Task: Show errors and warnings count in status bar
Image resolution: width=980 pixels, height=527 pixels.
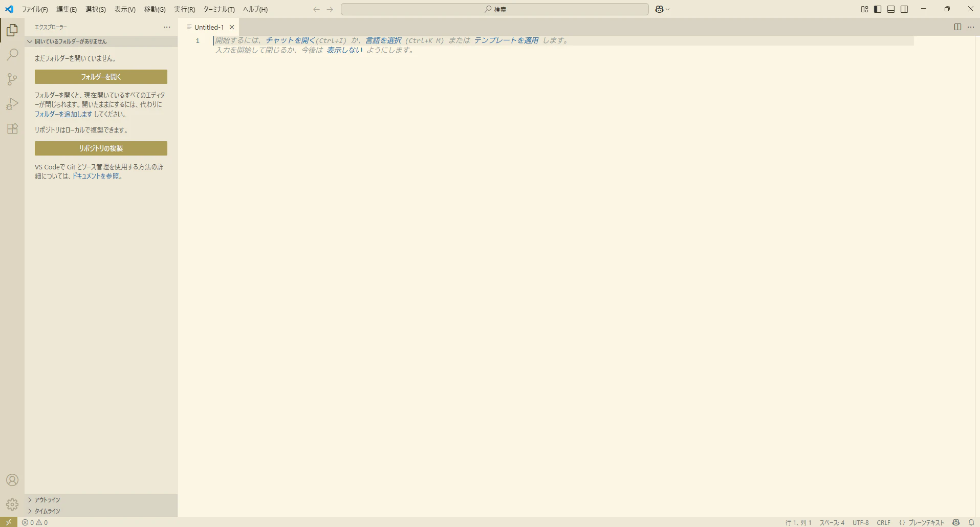Action: (35, 522)
